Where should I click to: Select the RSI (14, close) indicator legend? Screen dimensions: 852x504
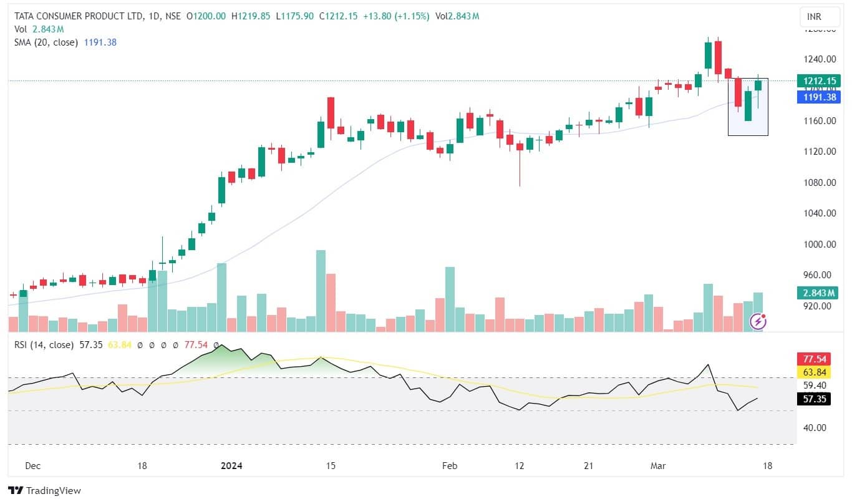[x=44, y=344]
